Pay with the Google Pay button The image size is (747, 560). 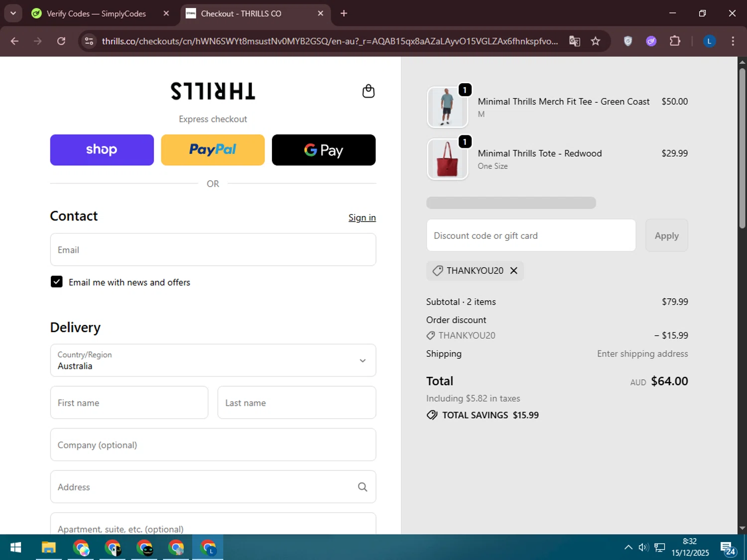point(324,150)
